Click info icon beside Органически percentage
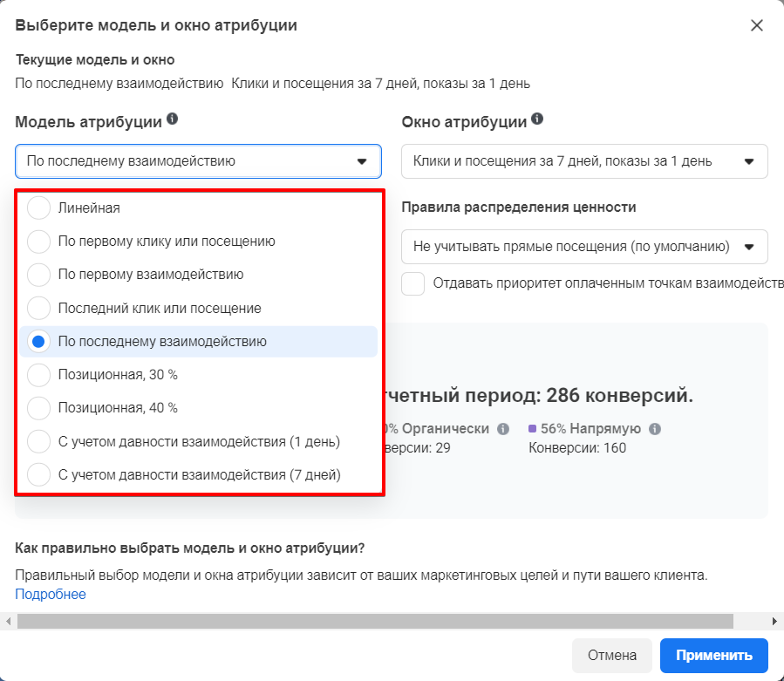This screenshot has height=681, width=784. click(x=503, y=429)
